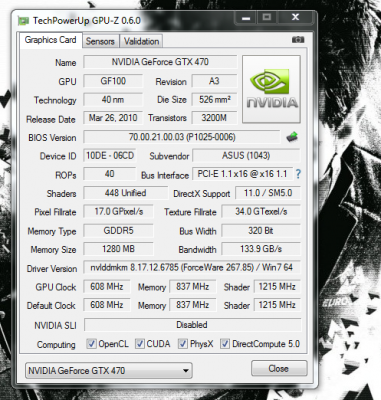Click the Device ID field 10DE - 06CD
Viewport: 381px width, 400px height.
[x=110, y=156]
